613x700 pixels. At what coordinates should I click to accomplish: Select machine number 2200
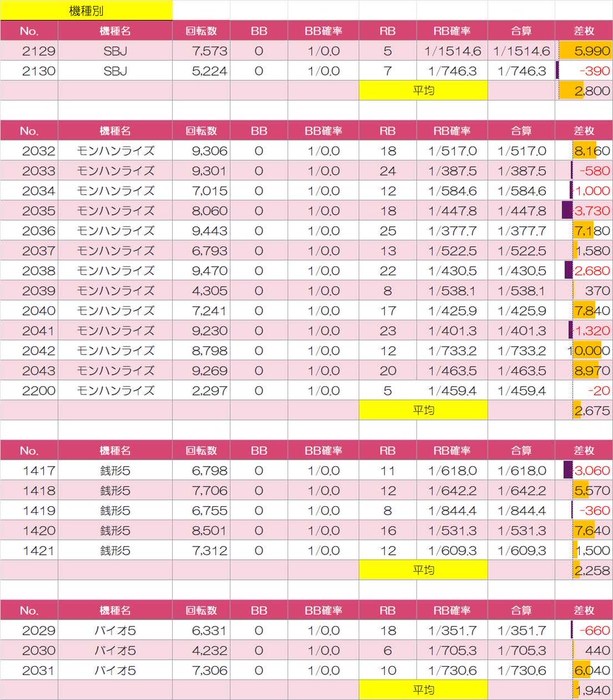coord(38,390)
